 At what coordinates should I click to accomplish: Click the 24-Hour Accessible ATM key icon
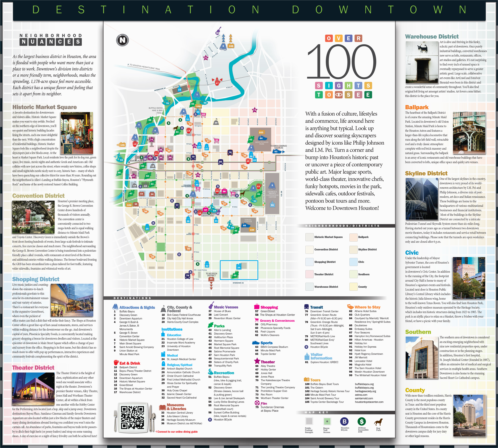coord(362,421)
